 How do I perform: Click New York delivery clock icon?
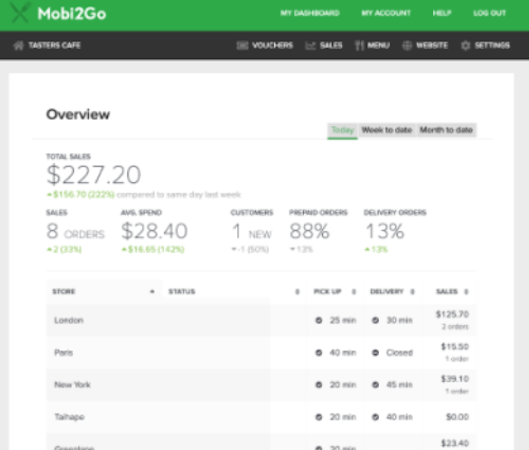pyautogui.click(x=375, y=385)
